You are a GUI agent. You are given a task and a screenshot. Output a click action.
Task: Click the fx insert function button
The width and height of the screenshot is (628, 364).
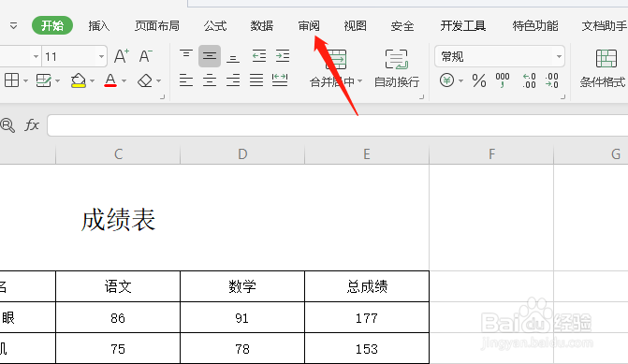coord(32,125)
